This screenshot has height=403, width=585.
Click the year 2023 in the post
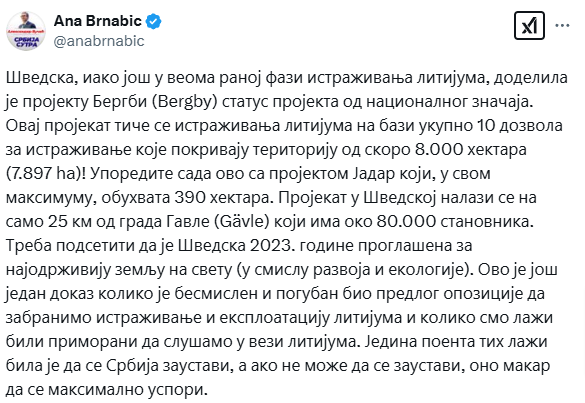[x=270, y=246]
